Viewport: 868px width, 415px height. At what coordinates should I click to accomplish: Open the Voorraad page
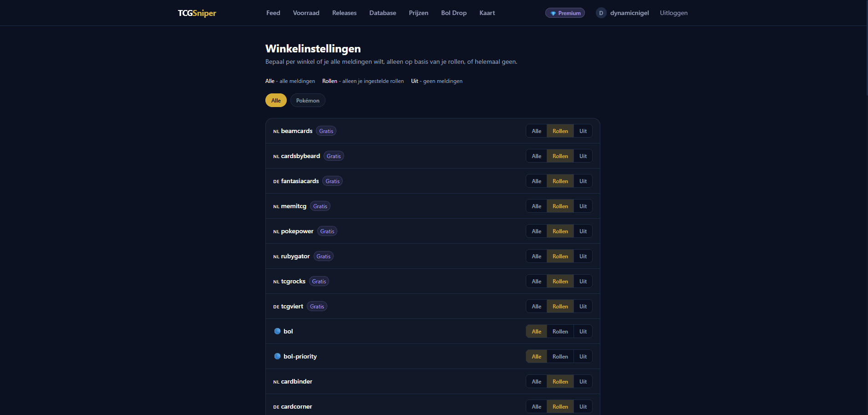pos(306,13)
